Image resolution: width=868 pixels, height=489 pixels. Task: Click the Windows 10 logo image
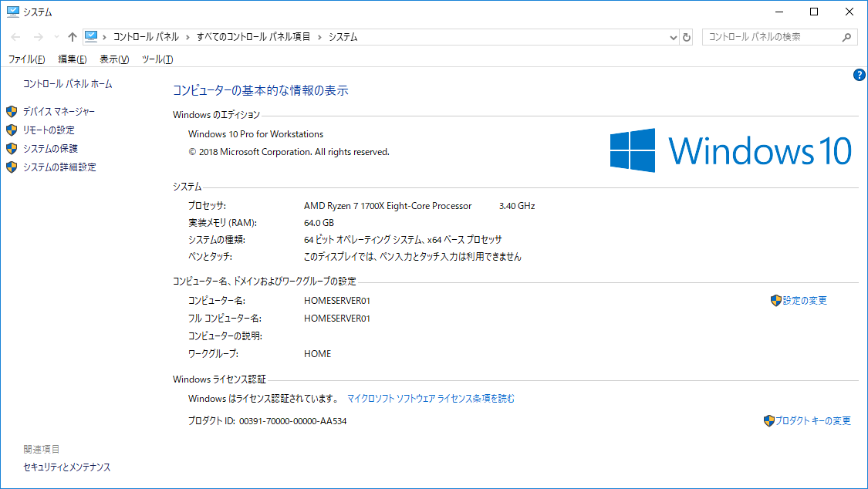click(731, 150)
